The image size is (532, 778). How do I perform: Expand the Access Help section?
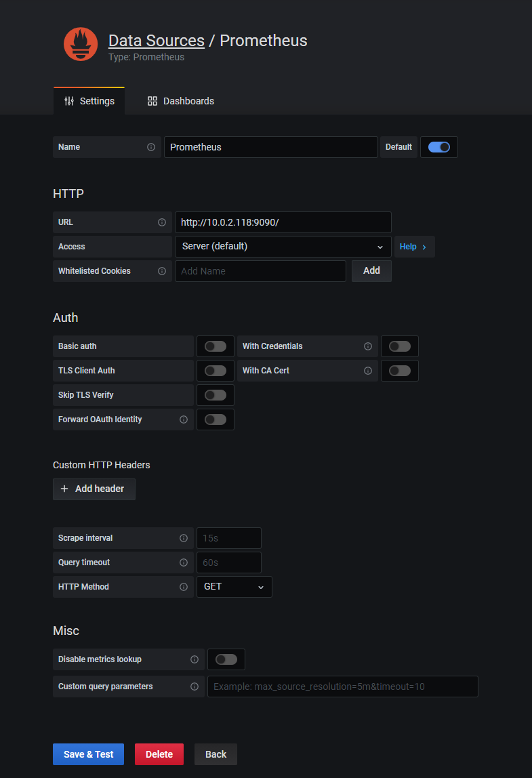coord(413,247)
